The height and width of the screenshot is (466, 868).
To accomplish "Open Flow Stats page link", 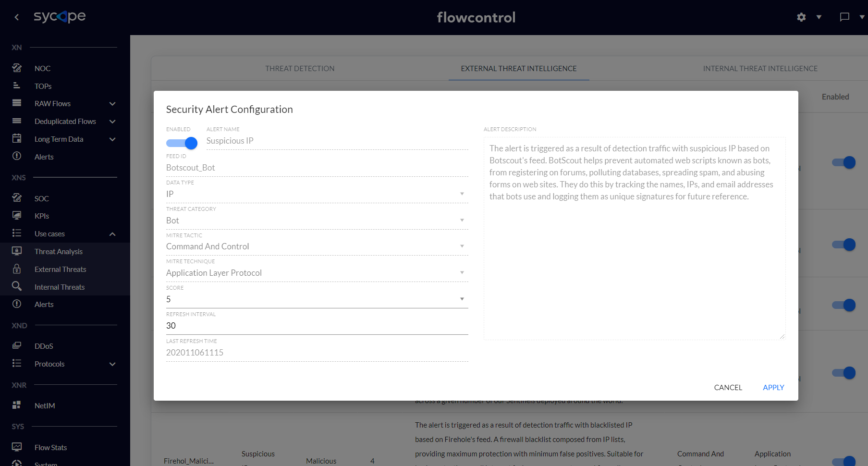I will click(50, 448).
